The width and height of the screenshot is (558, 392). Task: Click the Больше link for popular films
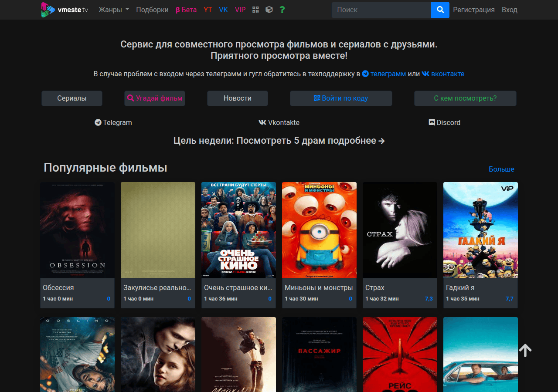(501, 169)
